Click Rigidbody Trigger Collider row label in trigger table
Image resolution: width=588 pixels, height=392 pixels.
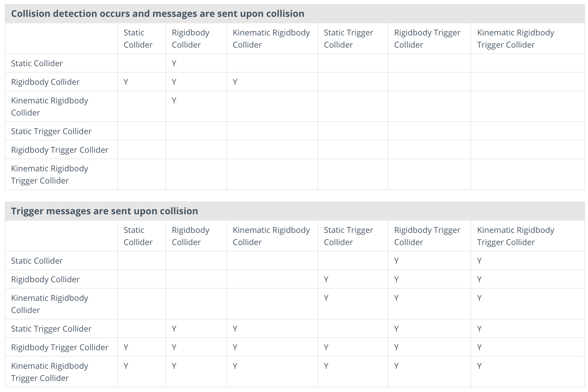[x=59, y=347]
